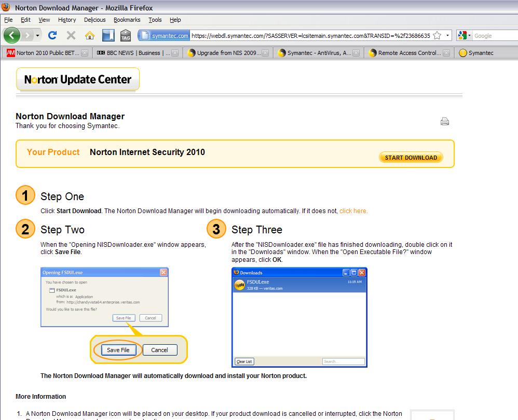This screenshot has width=518, height=420.
Task: Close the BBC NEWS Business tab
Action: point(175,53)
